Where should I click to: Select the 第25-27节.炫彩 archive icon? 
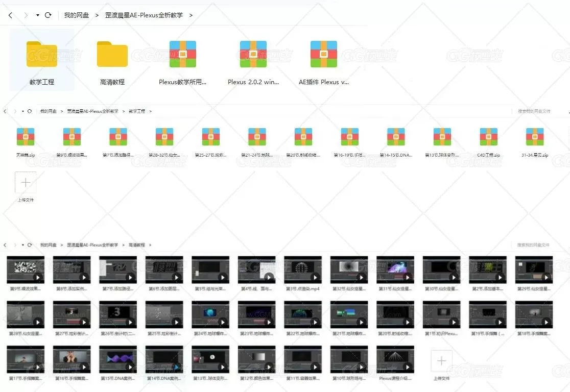pos(211,137)
